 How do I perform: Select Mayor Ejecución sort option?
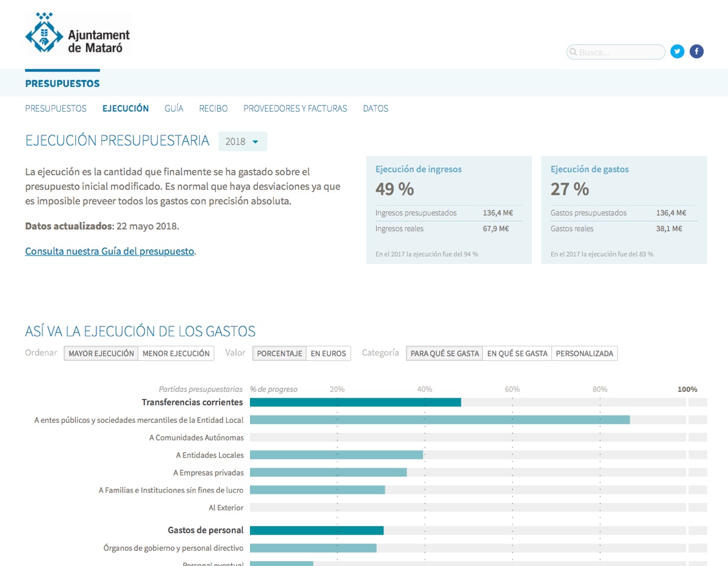(101, 354)
